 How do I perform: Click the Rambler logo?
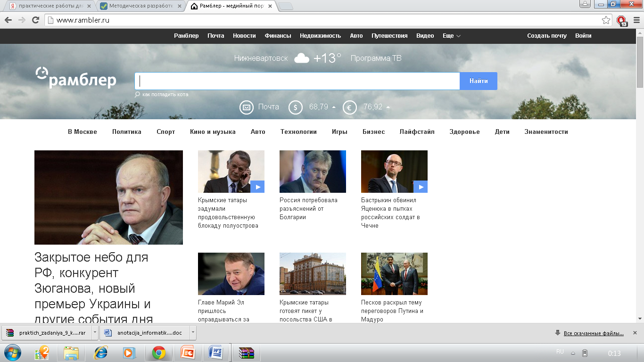pos(76,78)
